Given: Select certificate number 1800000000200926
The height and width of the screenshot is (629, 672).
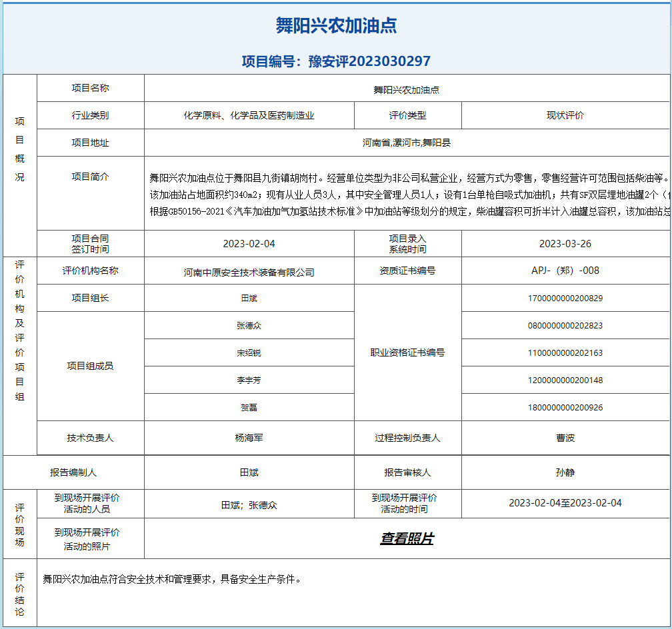Looking at the screenshot, I should pyautogui.click(x=565, y=408).
